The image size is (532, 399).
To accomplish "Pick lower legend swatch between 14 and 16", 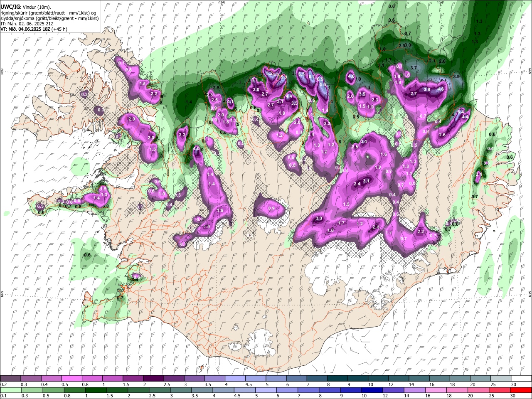I will [415, 390].
